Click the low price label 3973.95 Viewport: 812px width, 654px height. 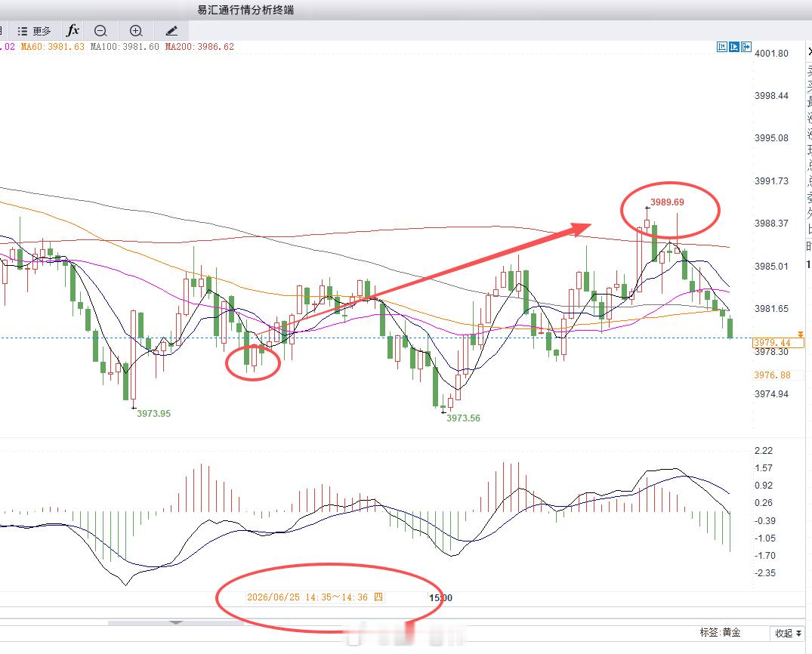click(153, 413)
